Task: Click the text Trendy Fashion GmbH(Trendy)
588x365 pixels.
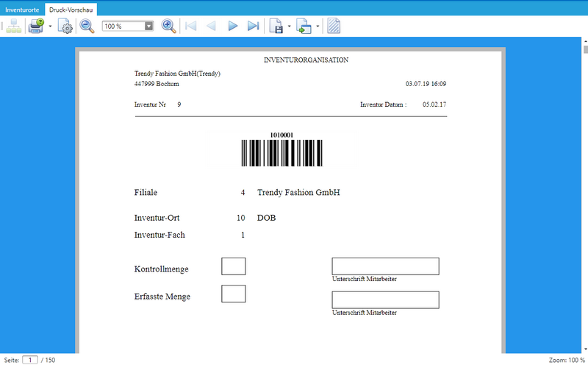Action: pyautogui.click(x=177, y=74)
